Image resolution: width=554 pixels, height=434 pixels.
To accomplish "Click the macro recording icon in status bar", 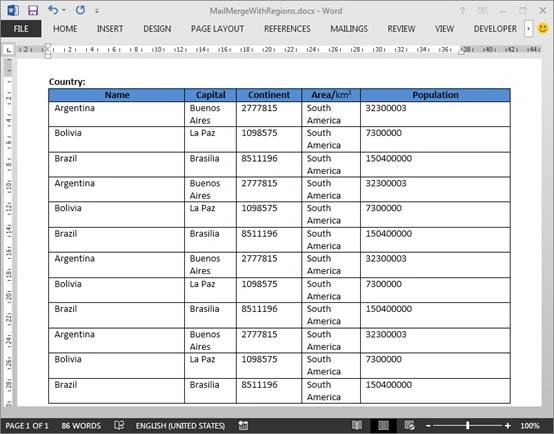I will pyautogui.click(x=243, y=425).
